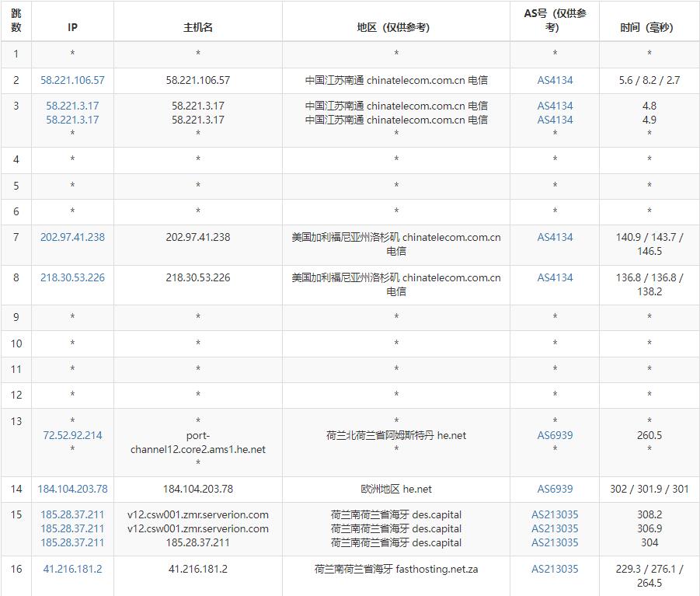Select hop number 16
The width and height of the screenshot is (700, 596).
pos(16,570)
